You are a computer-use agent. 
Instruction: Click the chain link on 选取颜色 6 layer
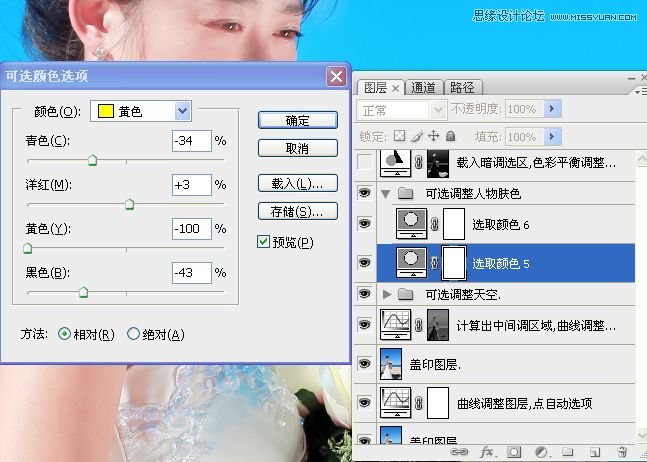434,224
